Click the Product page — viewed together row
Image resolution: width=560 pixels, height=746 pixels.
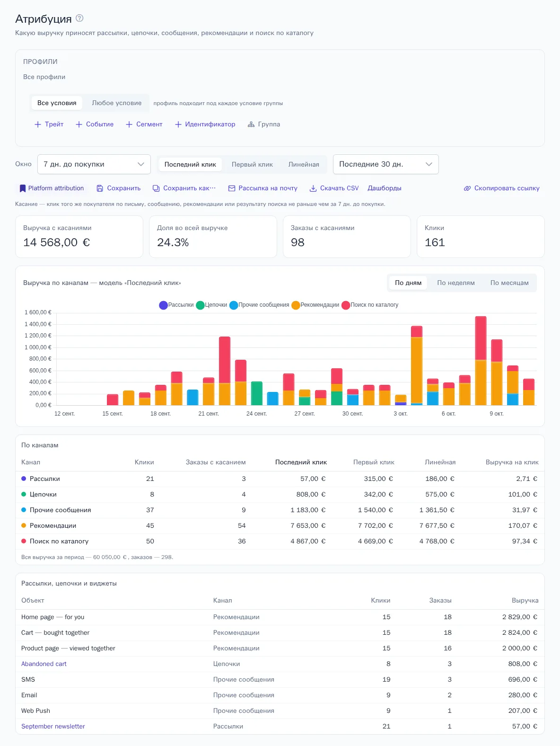click(x=280, y=648)
